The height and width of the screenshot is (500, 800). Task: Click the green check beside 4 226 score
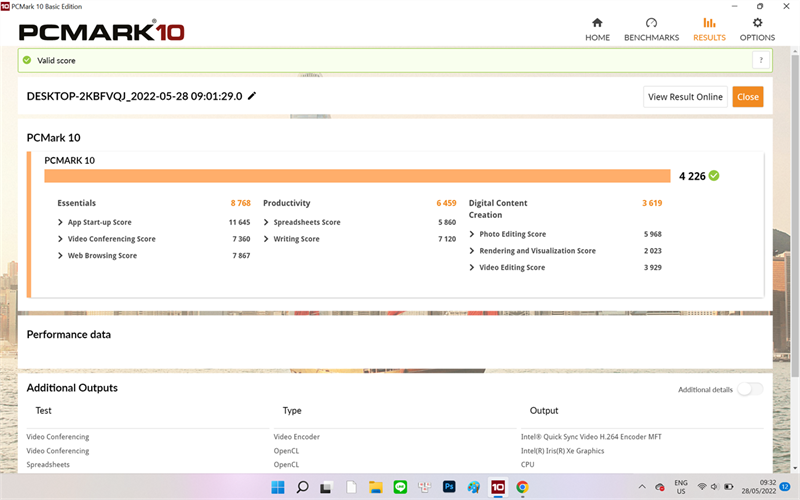[x=714, y=176]
